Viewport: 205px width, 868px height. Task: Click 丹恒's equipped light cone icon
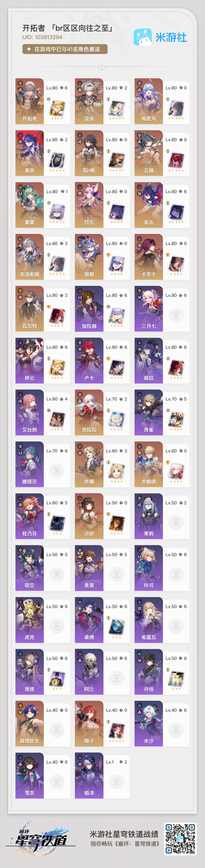(x=176, y=679)
